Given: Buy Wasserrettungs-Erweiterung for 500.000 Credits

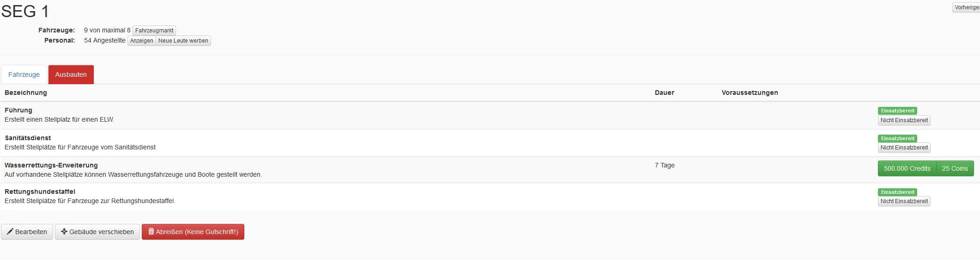Looking at the screenshot, I should [907, 168].
